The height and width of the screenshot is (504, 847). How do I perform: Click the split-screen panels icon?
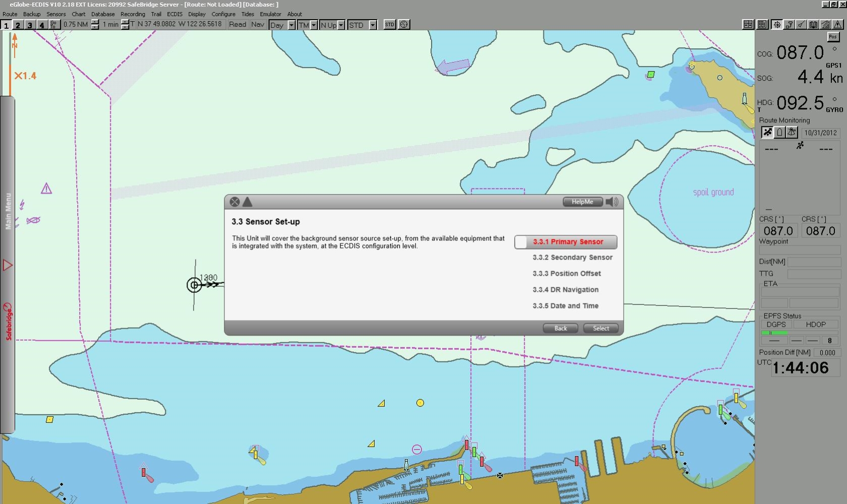pos(748,24)
